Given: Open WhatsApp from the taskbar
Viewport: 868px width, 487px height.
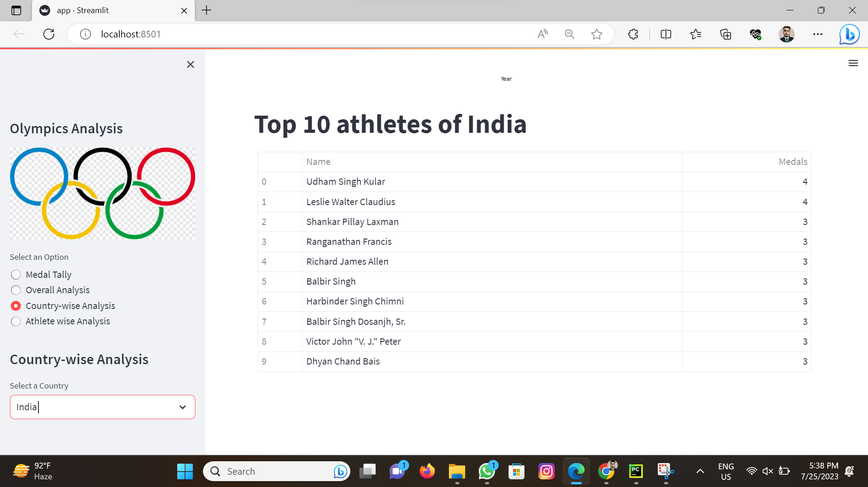Looking at the screenshot, I should click(487, 471).
